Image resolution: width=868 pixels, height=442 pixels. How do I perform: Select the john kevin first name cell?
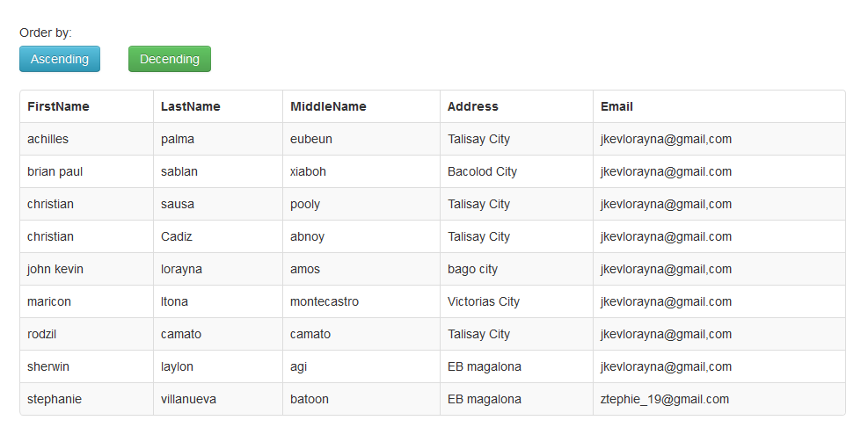coord(87,270)
